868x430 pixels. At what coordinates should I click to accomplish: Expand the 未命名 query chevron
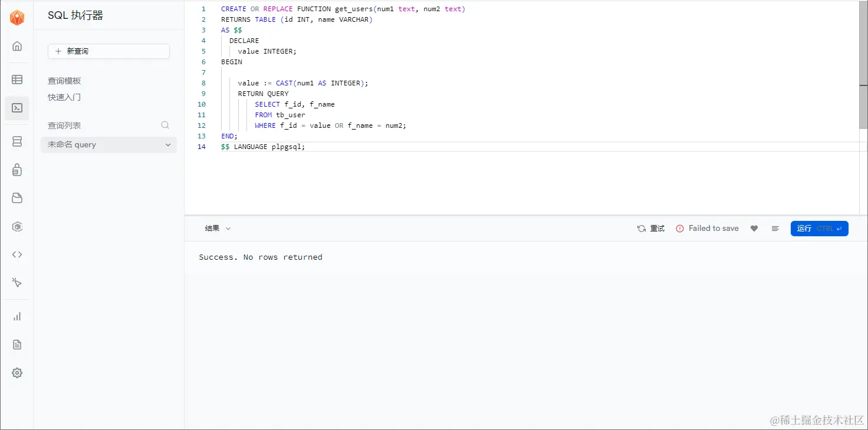pos(168,145)
